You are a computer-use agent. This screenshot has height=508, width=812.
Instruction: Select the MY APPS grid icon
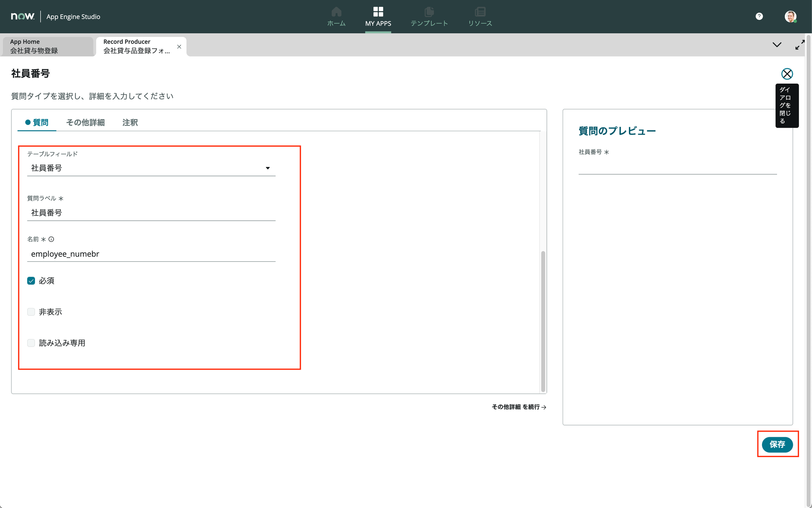tap(378, 11)
